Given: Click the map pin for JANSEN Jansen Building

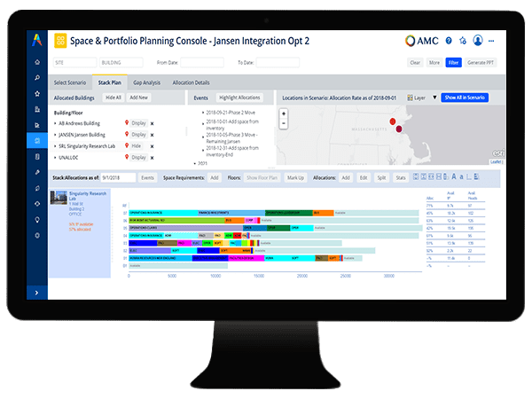Looking at the screenshot, I should tap(127, 134).
